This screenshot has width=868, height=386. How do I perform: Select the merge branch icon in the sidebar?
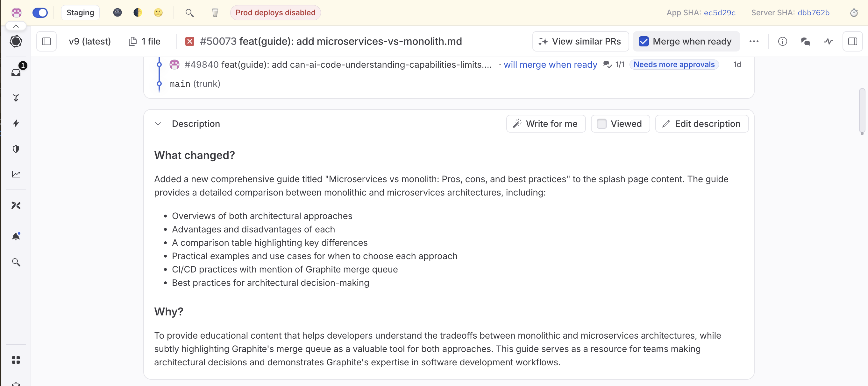(16, 98)
